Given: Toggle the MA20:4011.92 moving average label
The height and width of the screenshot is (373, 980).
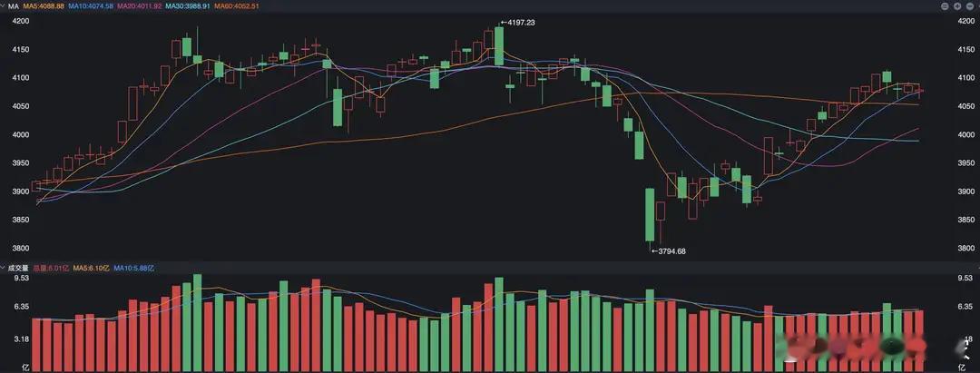Looking at the screenshot, I should point(139,5).
